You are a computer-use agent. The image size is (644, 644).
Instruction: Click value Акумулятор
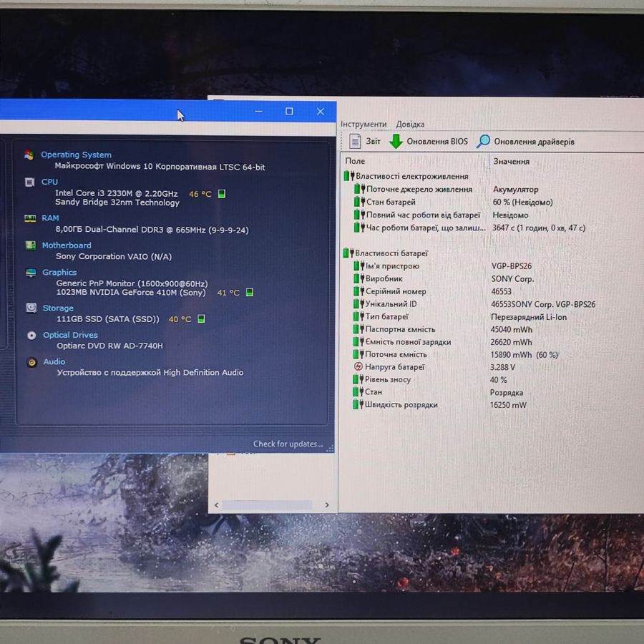tap(515, 190)
